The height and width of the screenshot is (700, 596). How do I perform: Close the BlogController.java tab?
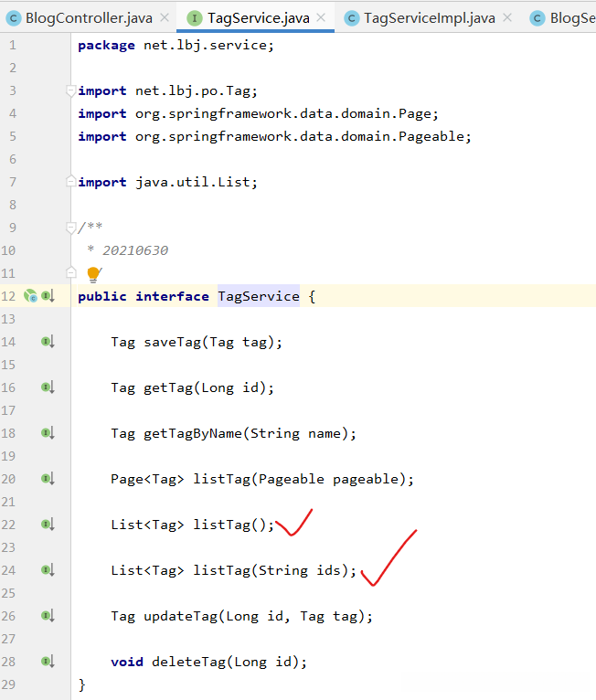165,18
